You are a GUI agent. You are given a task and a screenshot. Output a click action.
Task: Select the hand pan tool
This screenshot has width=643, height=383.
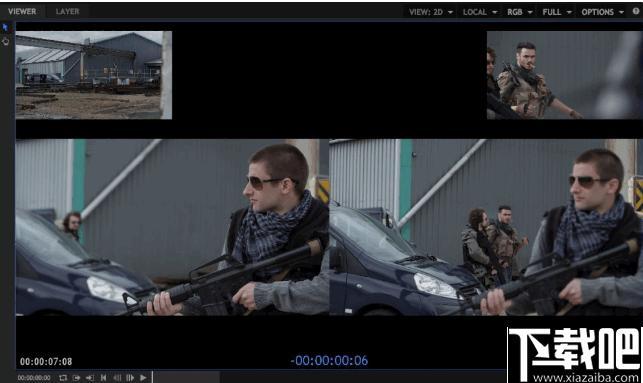5,41
